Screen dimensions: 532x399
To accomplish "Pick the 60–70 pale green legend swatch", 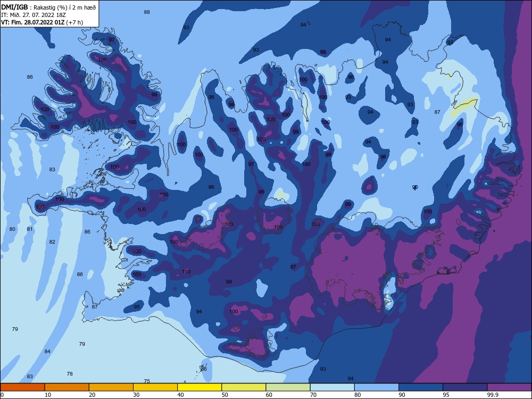I will tap(288, 387).
